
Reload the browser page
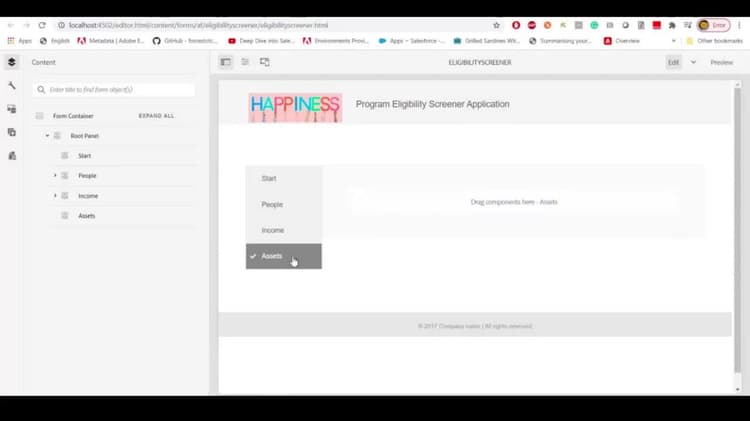pos(42,25)
